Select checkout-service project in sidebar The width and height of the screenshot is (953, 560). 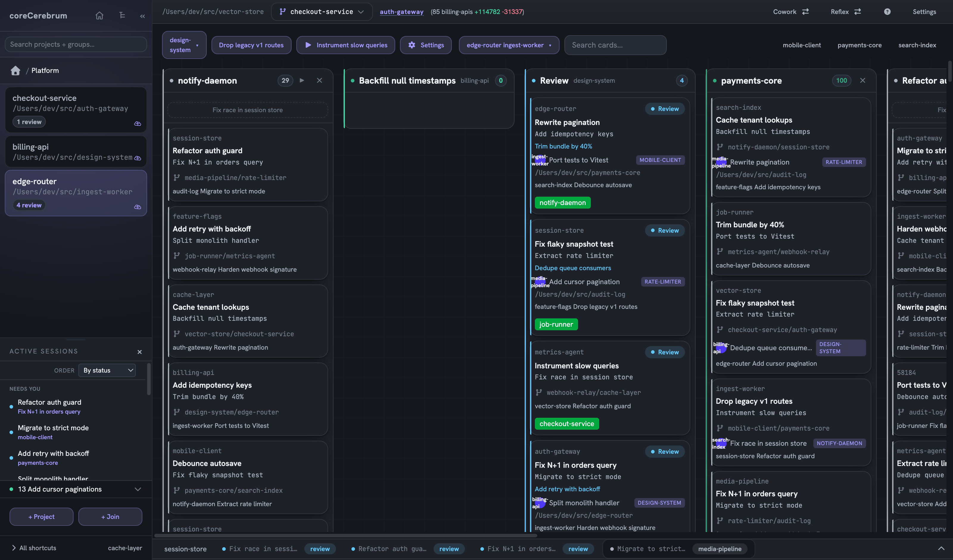(x=76, y=110)
